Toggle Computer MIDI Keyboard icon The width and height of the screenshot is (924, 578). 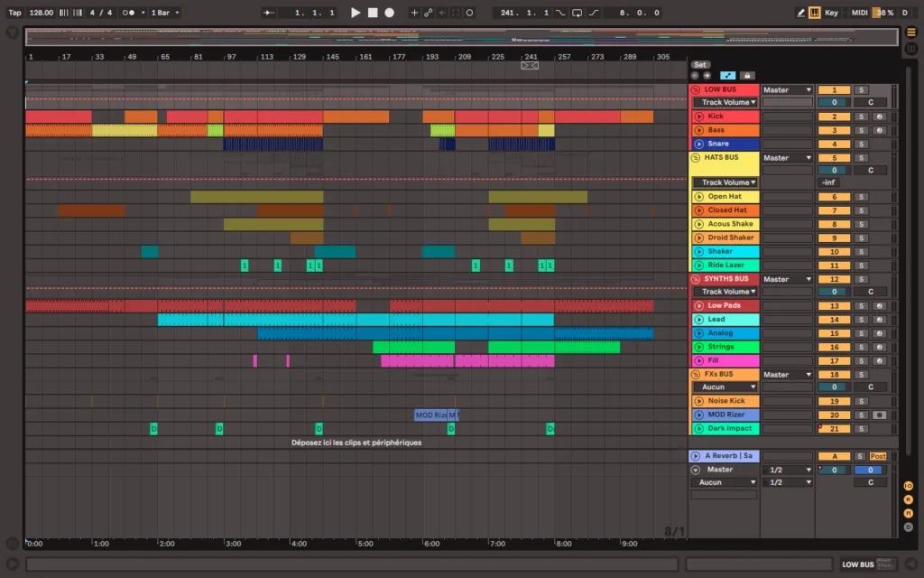tap(815, 13)
